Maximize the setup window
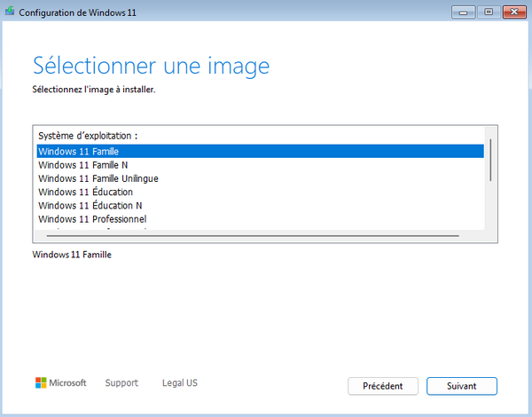532x417 pixels. [488, 11]
